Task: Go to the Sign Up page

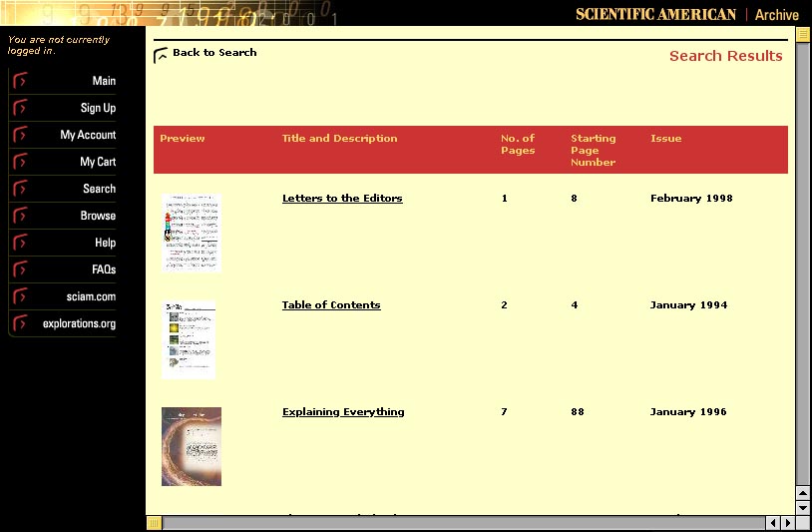Action: tap(98, 108)
